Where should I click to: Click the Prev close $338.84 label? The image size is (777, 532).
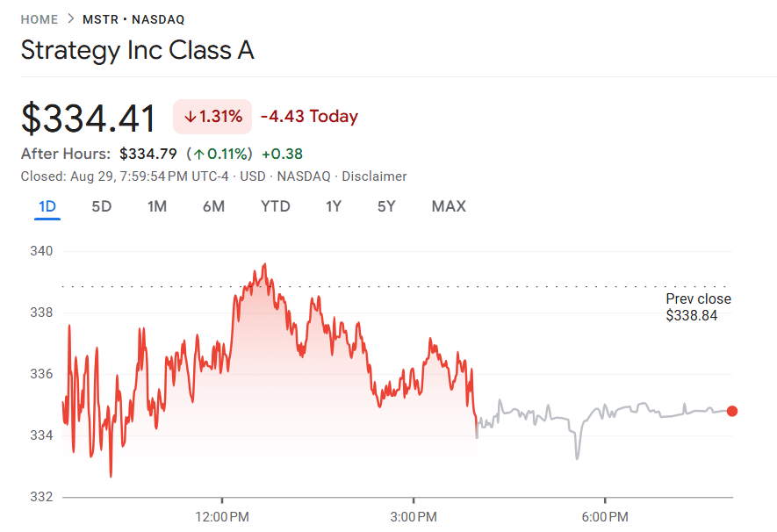click(698, 306)
